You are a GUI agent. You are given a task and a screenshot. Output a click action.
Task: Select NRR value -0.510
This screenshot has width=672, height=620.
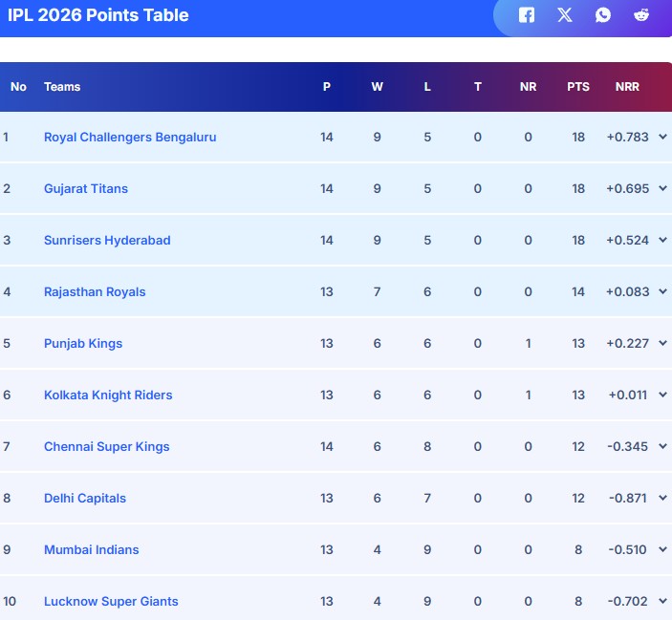[627, 549]
